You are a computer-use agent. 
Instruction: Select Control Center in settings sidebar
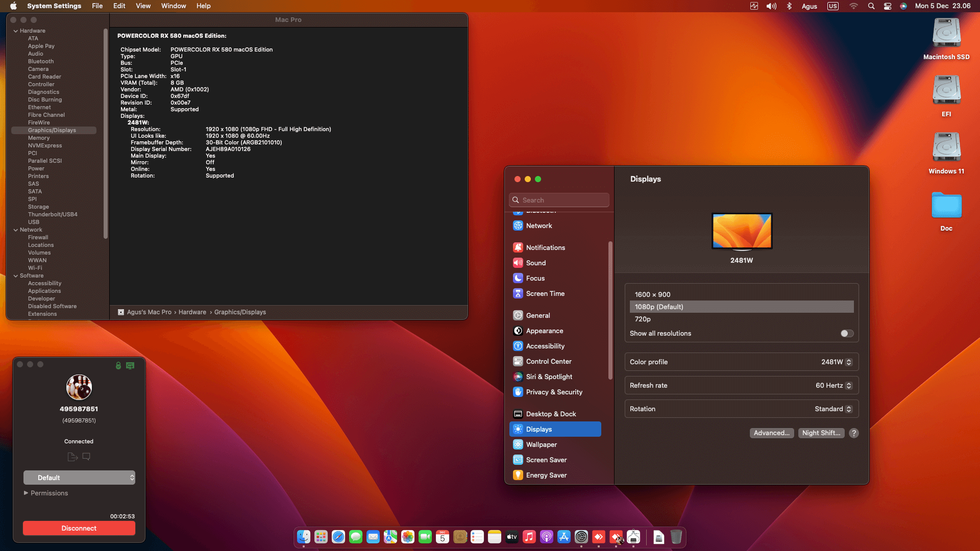click(x=548, y=361)
